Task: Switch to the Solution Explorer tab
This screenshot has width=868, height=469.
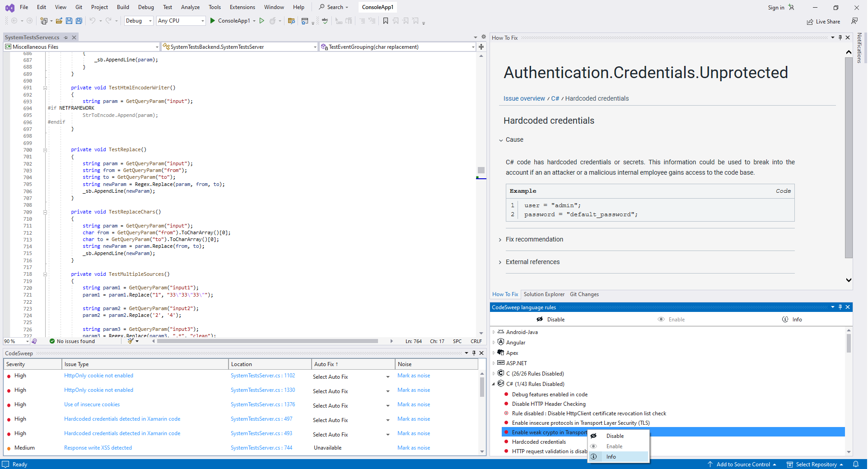Action: (x=544, y=294)
